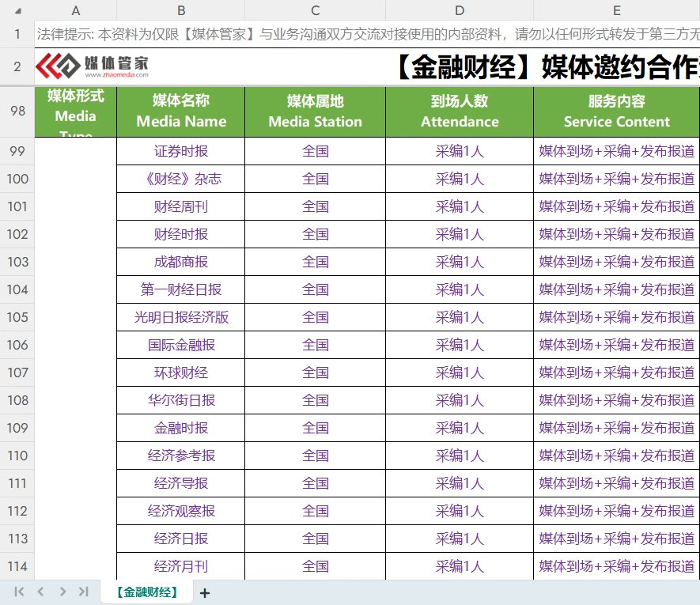Click the 媒体形式 Media Type header cell

click(75, 112)
